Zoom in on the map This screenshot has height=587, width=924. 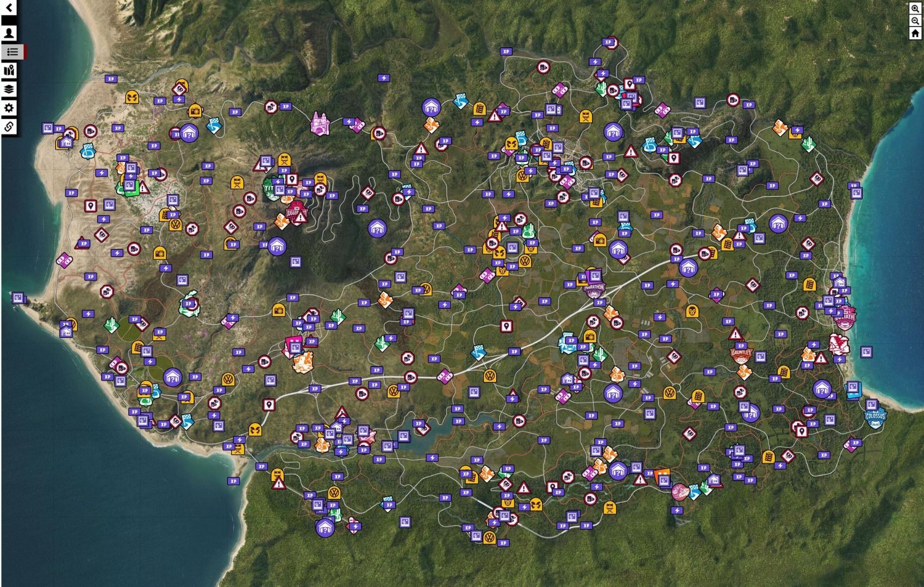(915, 9)
